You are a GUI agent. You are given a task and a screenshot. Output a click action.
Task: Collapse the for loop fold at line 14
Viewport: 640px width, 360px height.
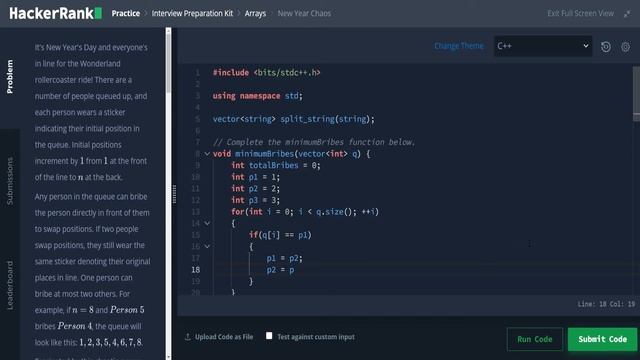[x=207, y=223]
